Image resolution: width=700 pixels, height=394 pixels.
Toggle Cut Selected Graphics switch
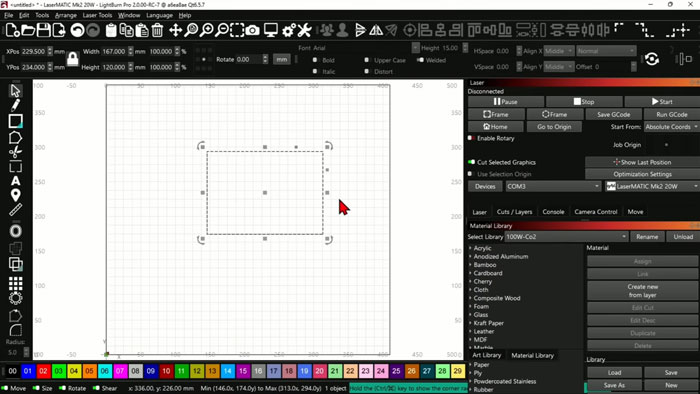tap(471, 162)
